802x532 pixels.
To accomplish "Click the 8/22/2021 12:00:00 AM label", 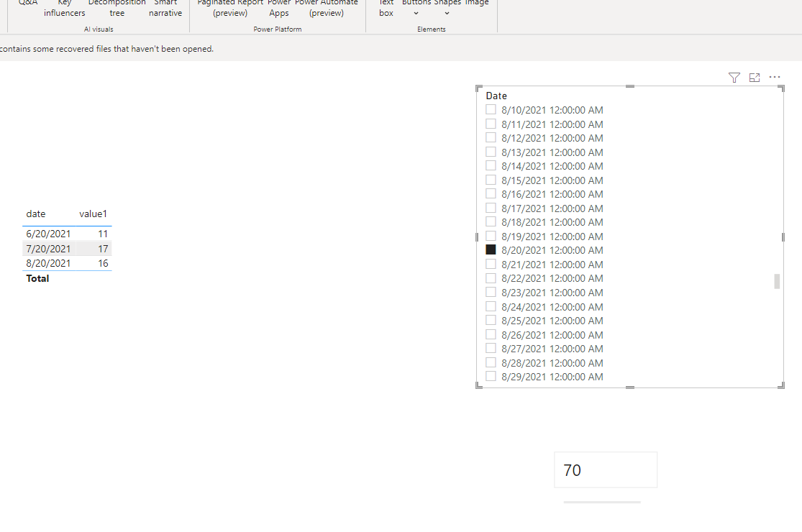I will point(552,278).
